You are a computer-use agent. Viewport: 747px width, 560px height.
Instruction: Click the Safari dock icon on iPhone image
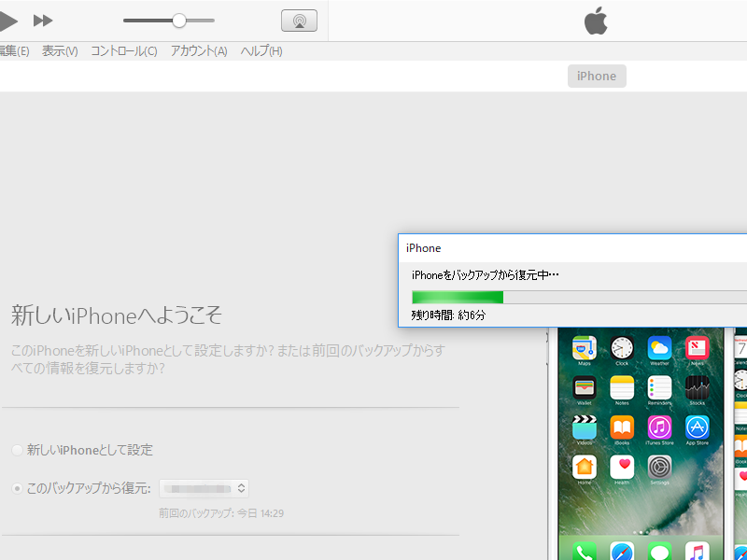[622, 551]
